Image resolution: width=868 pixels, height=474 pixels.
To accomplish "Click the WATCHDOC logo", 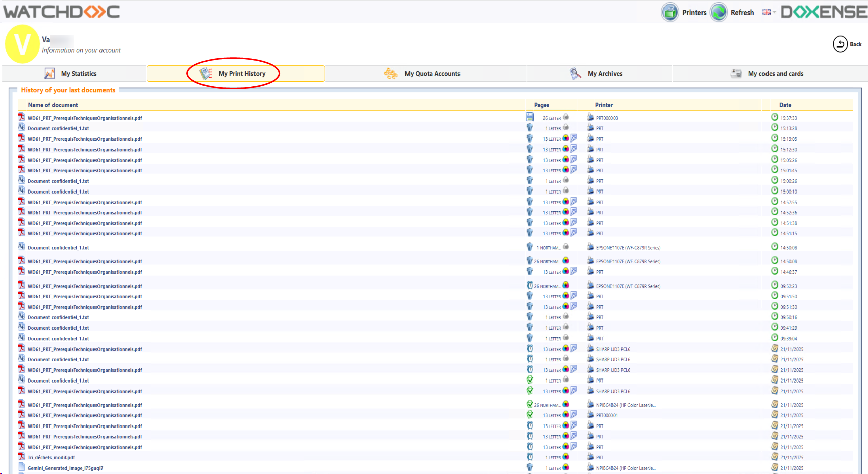I will point(62,12).
